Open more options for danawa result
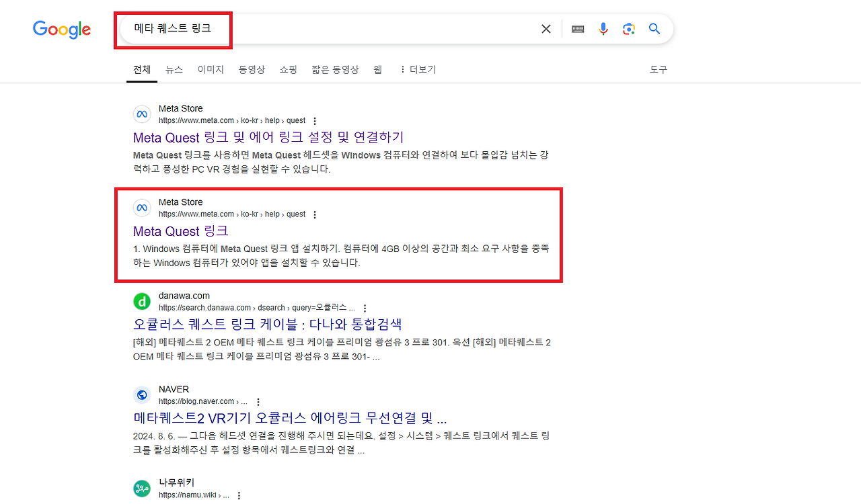The image size is (861, 504). click(x=365, y=308)
